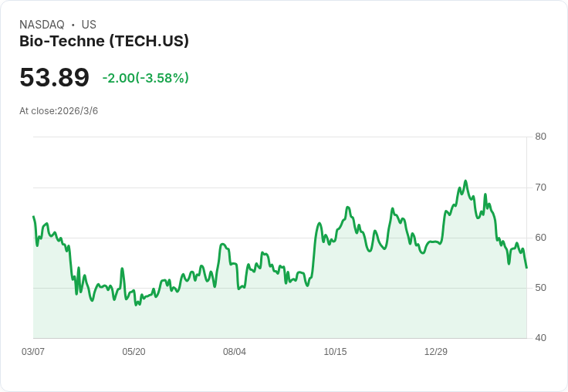Click the chart's highest peak near 71
The width and height of the screenshot is (568, 392).
[465, 181]
